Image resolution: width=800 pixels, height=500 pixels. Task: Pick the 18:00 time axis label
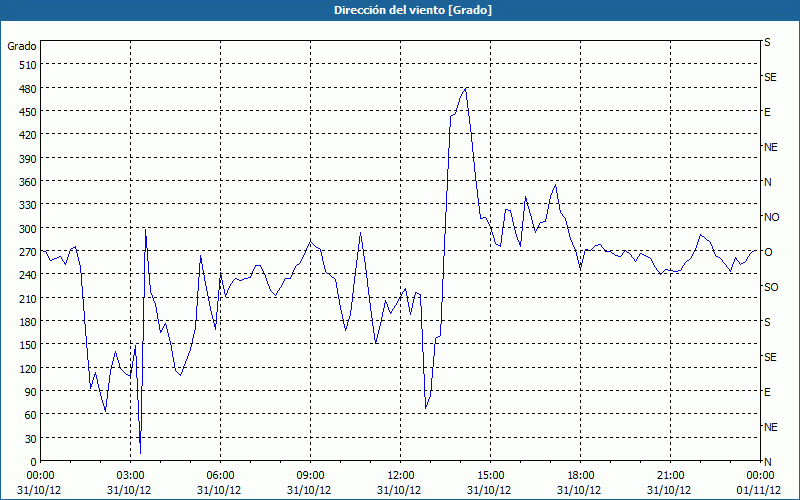point(581,476)
